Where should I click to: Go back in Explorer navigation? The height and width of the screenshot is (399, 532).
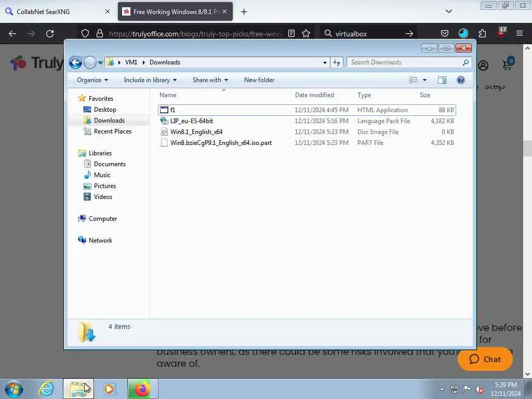point(75,62)
